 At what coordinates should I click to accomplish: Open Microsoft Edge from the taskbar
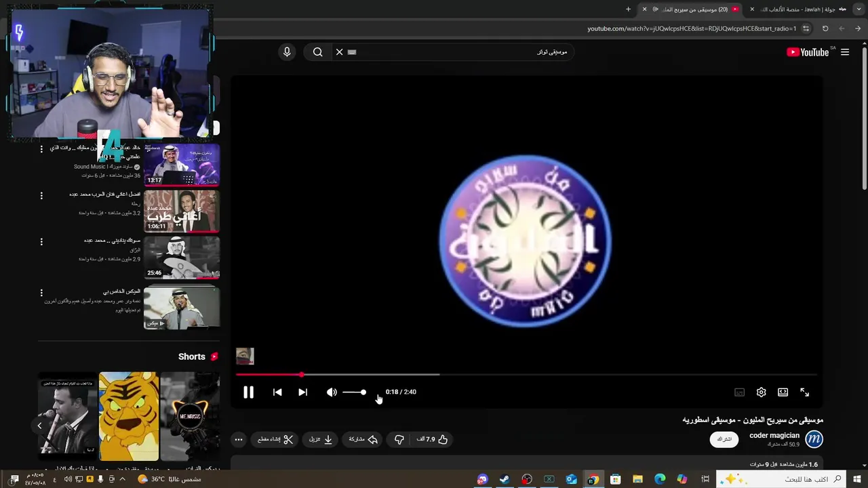(x=660, y=479)
